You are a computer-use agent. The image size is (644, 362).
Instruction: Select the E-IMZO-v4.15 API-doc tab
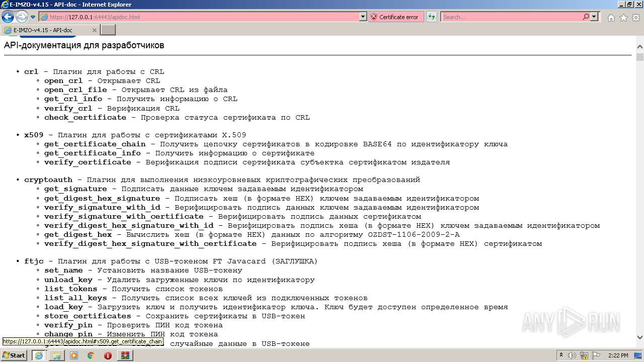coord(50,30)
